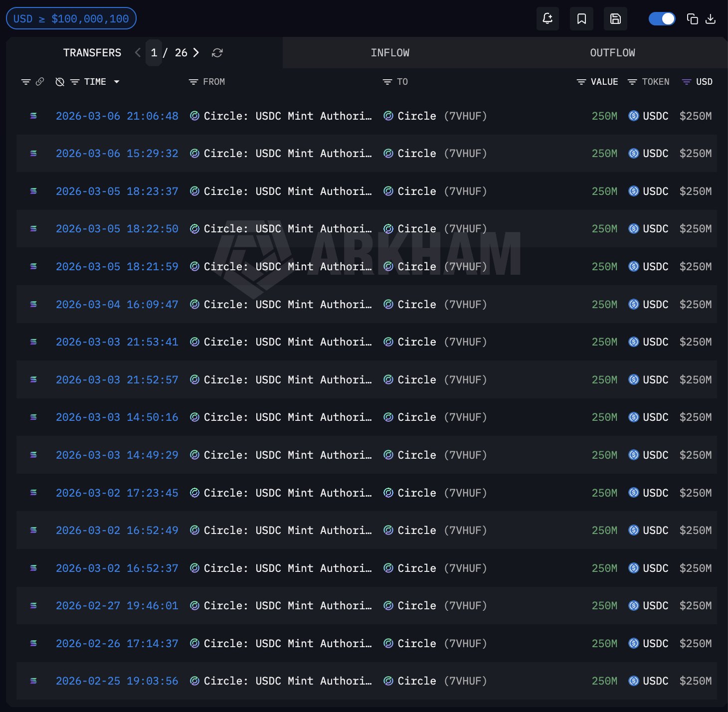Switch to the OUTFLOW tab
Image resolution: width=728 pixels, height=712 pixels.
coord(612,53)
